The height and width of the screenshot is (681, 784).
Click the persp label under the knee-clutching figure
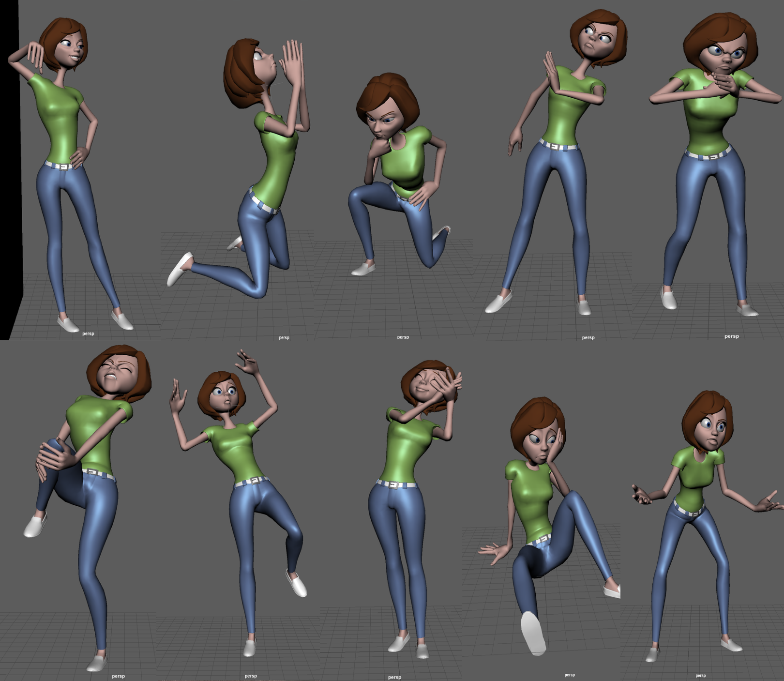pos(119,676)
